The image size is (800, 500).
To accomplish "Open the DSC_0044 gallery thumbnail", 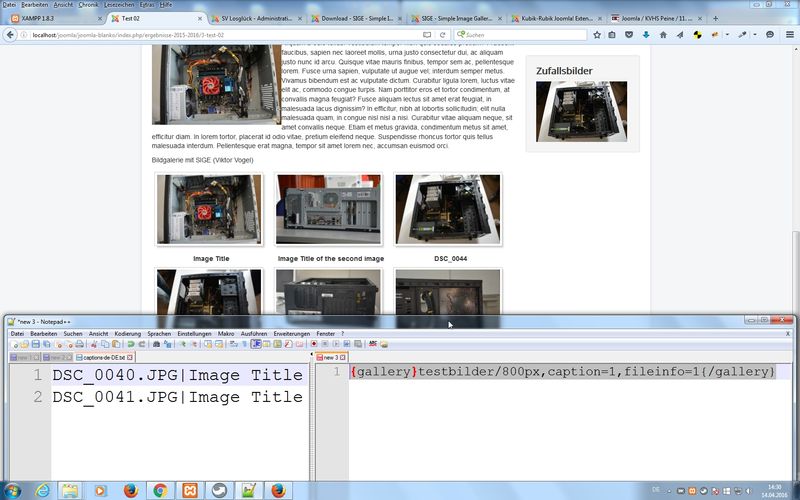I will [448, 210].
